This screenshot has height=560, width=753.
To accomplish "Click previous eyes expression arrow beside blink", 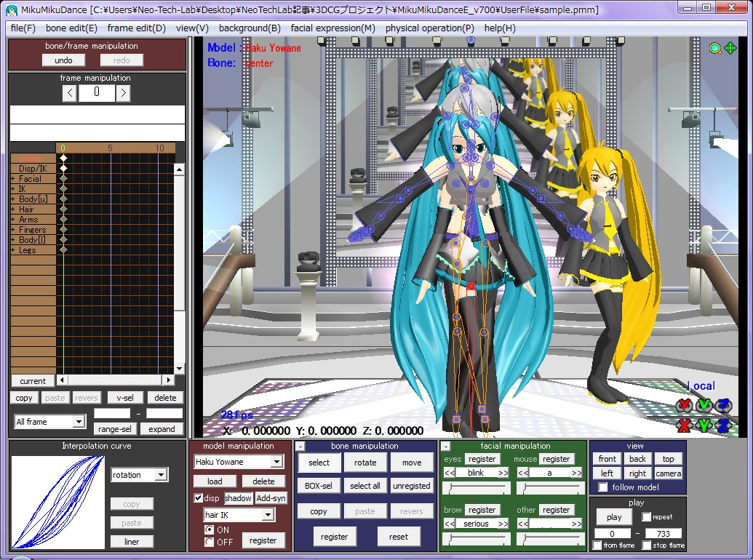I will point(450,473).
